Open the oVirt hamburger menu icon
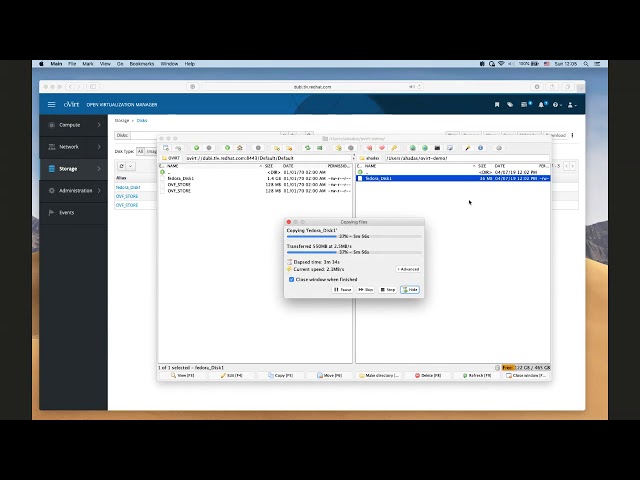Image resolution: width=640 pixels, height=480 pixels. point(51,104)
